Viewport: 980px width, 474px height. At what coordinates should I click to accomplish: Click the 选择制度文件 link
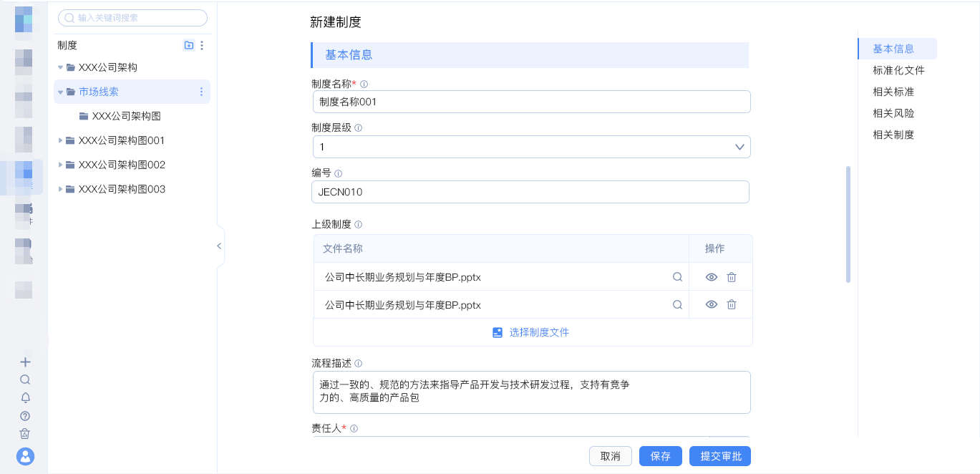(532, 332)
